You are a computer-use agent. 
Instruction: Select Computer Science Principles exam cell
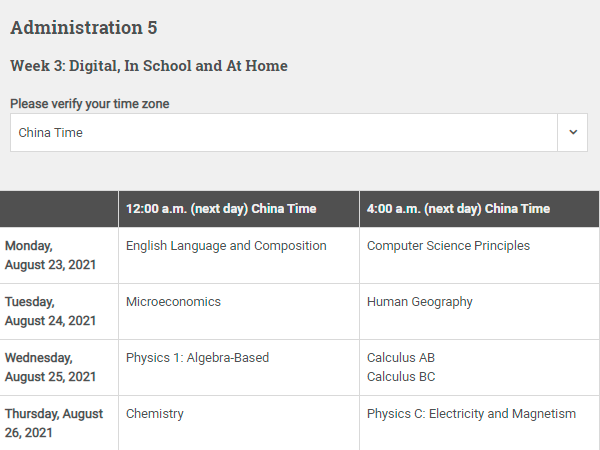[448, 246]
